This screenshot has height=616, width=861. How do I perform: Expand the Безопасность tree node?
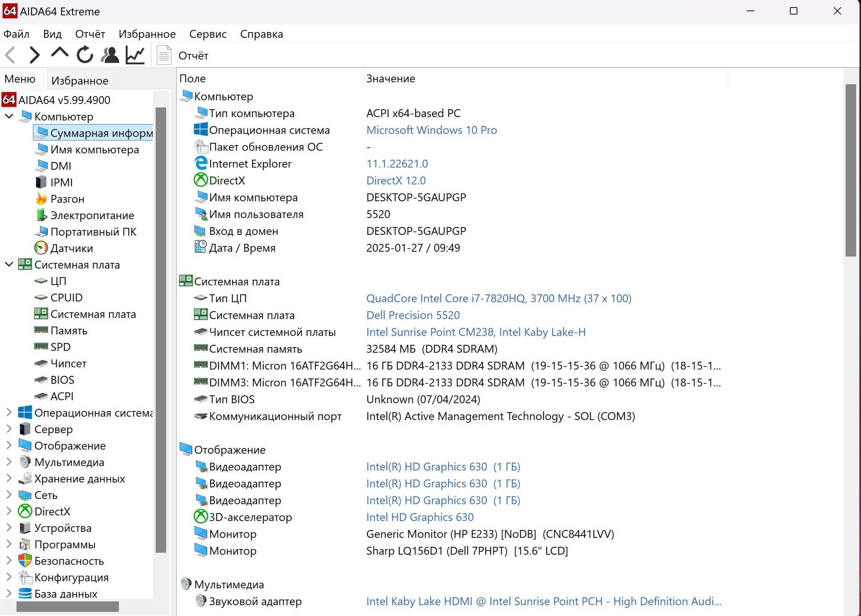pyautogui.click(x=9, y=560)
